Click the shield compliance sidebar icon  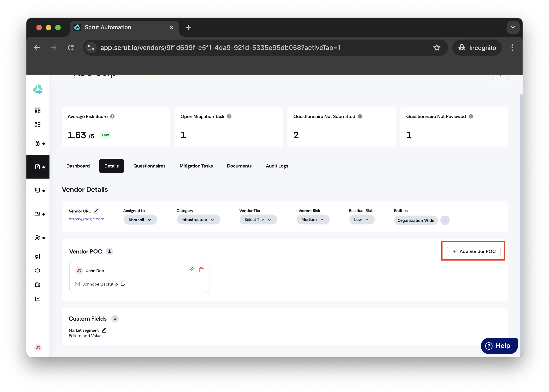[x=37, y=190]
